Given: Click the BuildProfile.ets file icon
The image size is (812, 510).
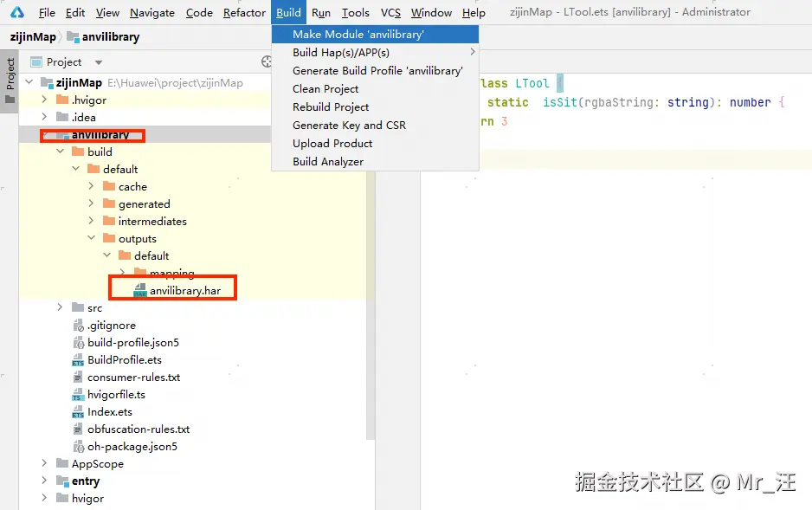Looking at the screenshot, I should (78, 360).
